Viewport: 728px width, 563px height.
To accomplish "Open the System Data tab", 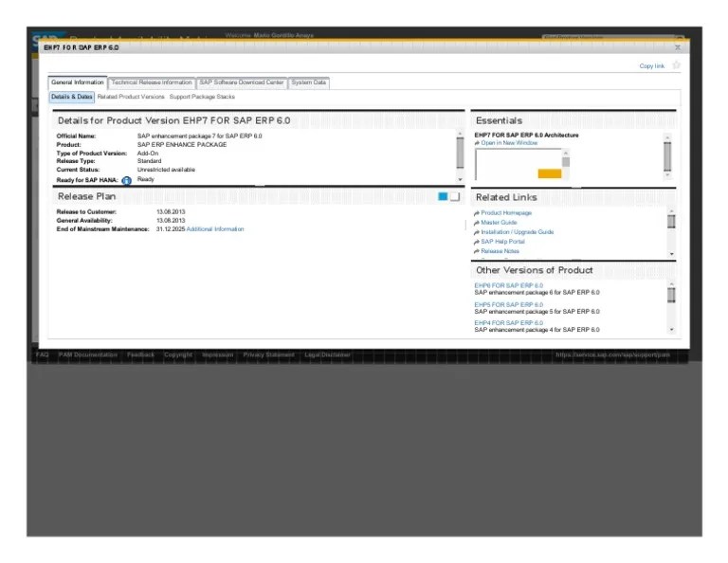I will (308, 82).
